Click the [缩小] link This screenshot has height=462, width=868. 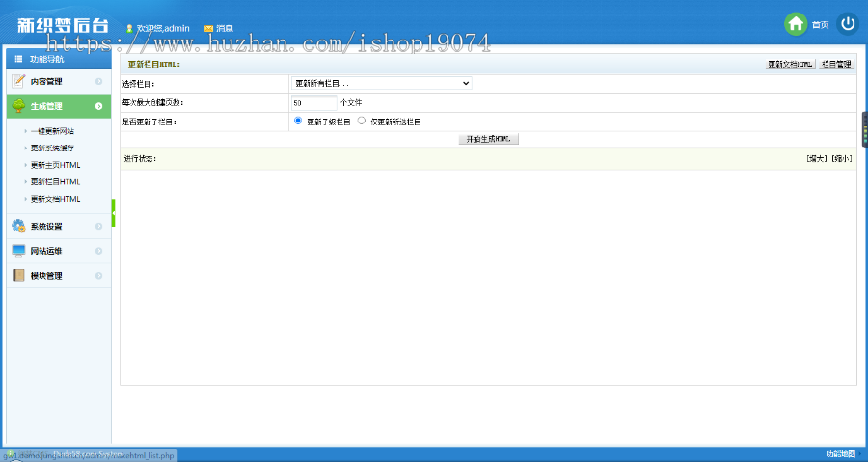(x=841, y=159)
